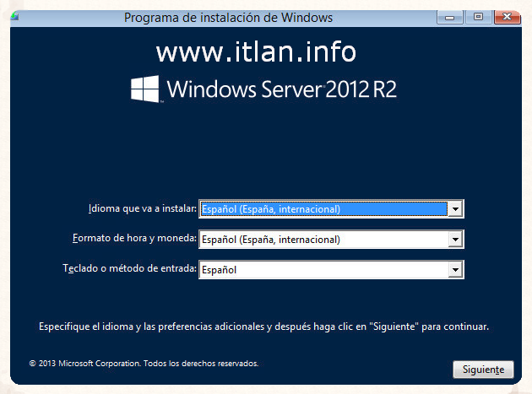Image resolution: width=532 pixels, height=394 pixels.
Task: Click the "Teclado o método de entrada" label
Action: click(129, 269)
